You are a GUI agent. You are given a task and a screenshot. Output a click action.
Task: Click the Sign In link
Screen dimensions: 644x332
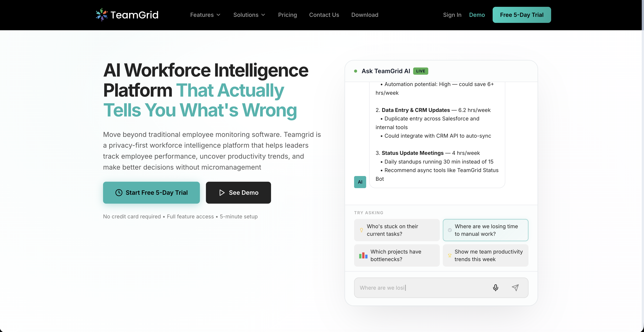coord(452,15)
